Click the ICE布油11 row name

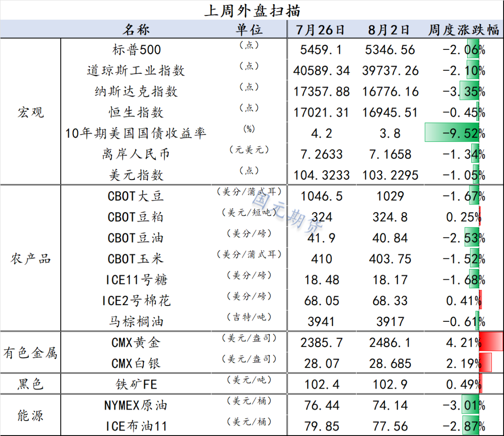(x=137, y=426)
